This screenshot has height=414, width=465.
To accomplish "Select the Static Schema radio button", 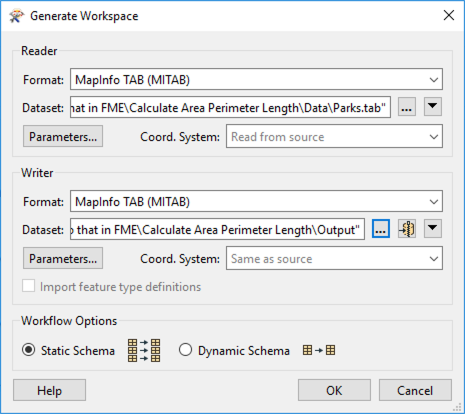I will tap(28, 350).
